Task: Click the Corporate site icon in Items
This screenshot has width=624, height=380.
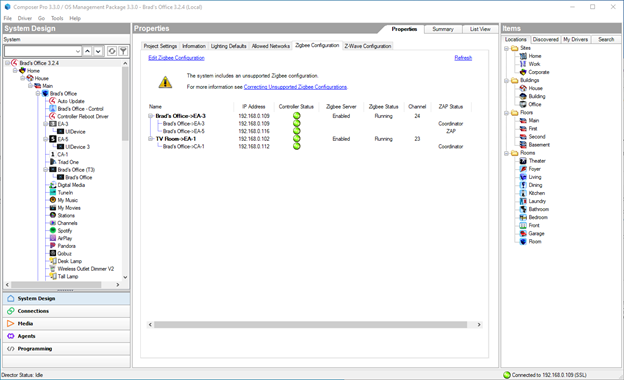Action: point(523,72)
